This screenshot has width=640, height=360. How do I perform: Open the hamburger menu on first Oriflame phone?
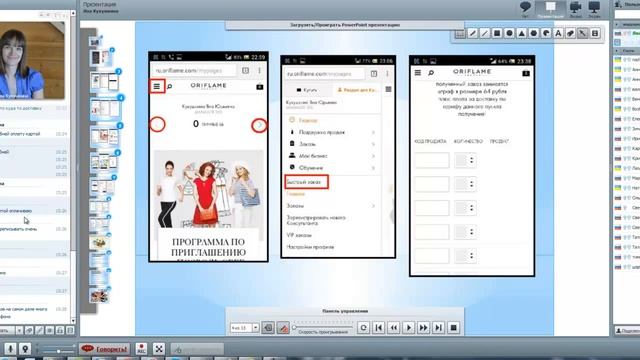(157, 86)
